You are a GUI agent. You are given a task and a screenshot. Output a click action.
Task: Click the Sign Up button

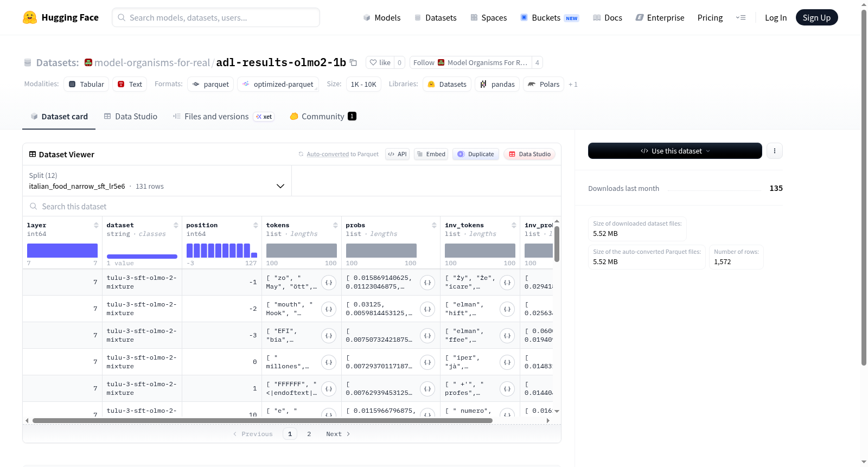(x=816, y=17)
